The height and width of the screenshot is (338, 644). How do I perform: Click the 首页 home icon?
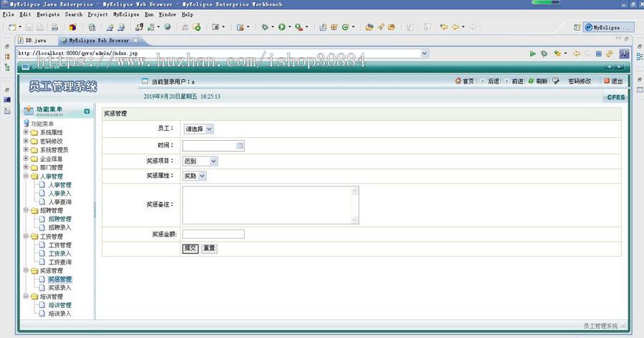click(459, 81)
